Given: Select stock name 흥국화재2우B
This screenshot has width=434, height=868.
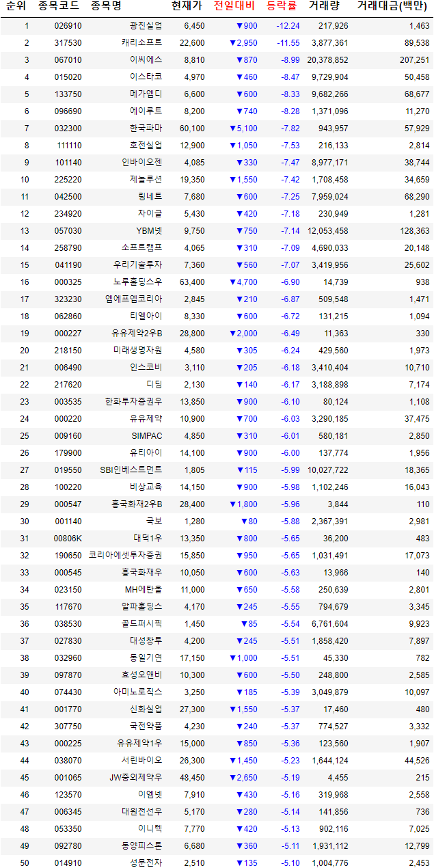Looking at the screenshot, I should tap(137, 504).
